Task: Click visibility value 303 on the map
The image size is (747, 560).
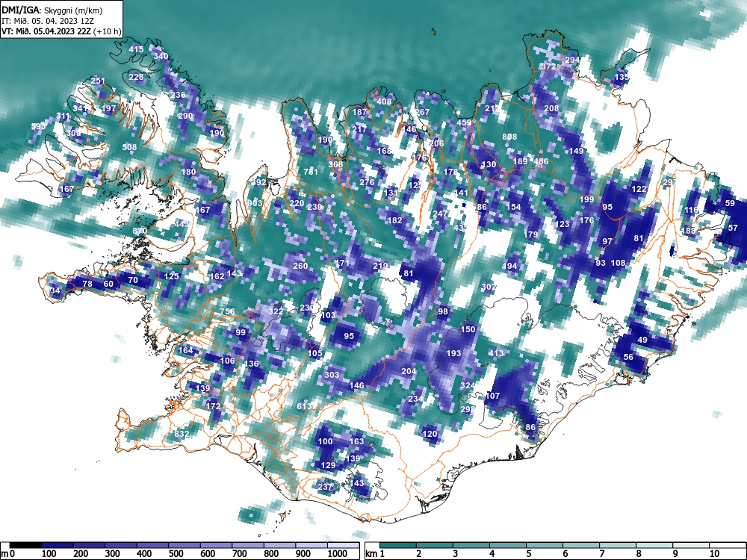Action: point(332,375)
